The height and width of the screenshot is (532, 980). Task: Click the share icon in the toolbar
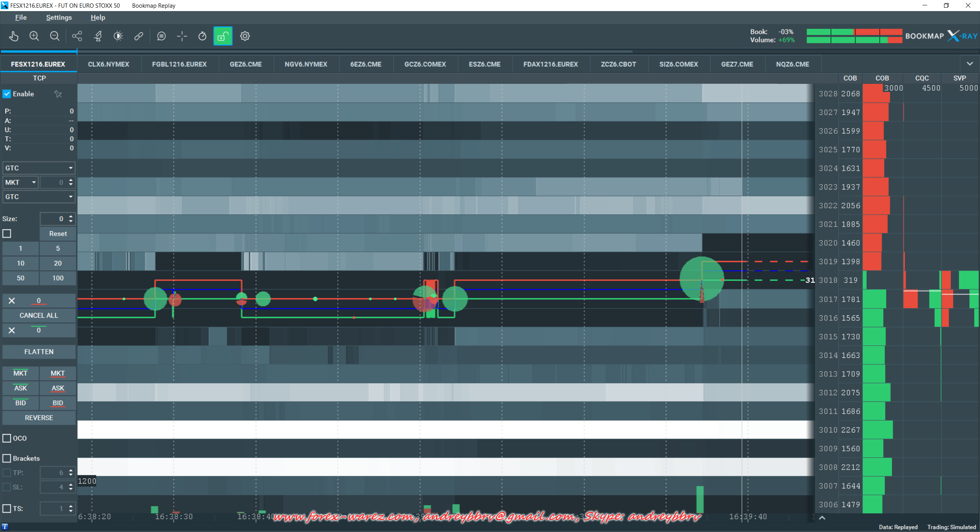[x=77, y=36]
